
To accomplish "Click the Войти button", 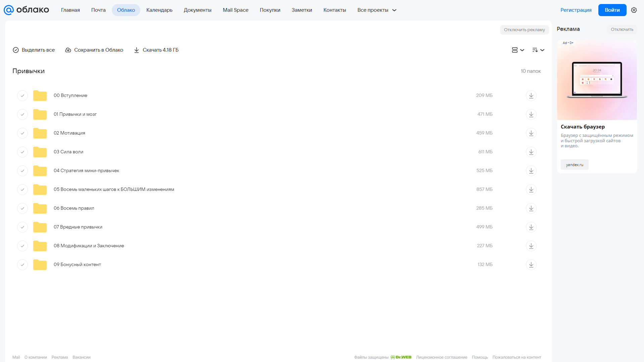I will [612, 10].
